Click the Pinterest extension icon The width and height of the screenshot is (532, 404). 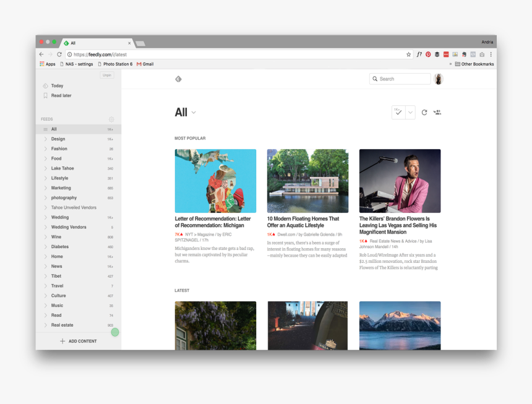point(428,54)
